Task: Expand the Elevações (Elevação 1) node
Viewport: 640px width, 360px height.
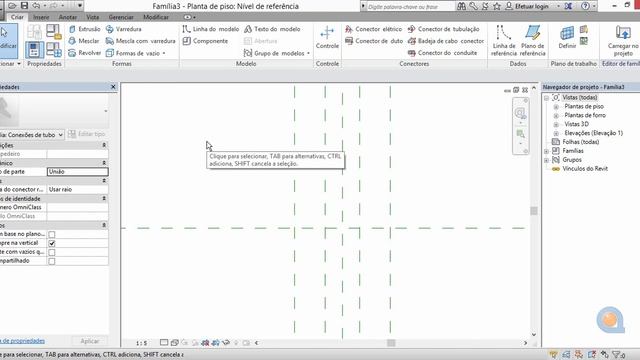Action: [x=556, y=133]
